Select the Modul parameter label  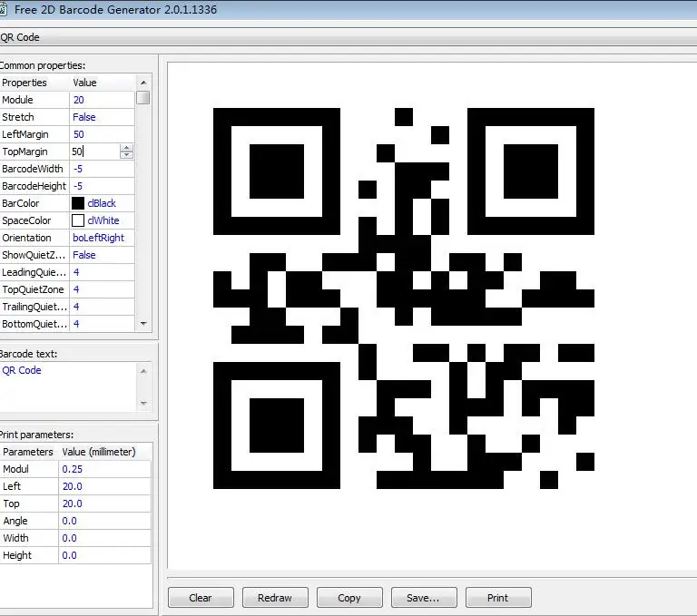tap(16, 469)
